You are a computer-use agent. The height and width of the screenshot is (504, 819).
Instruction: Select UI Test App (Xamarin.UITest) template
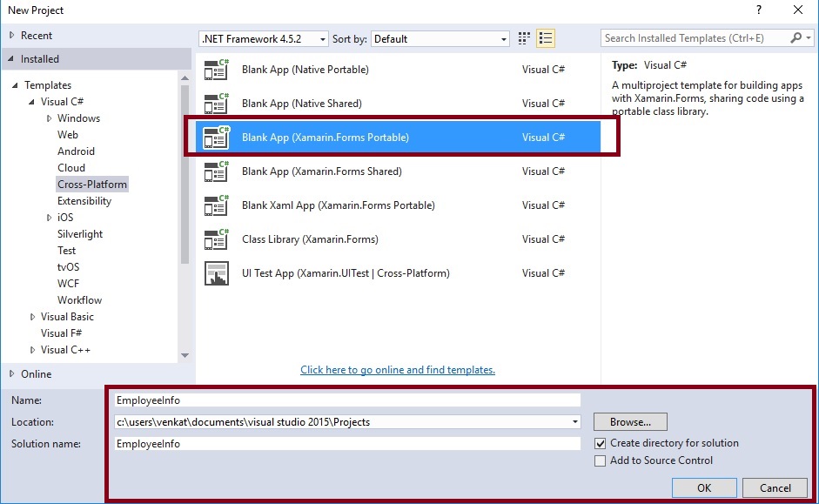[x=399, y=273]
